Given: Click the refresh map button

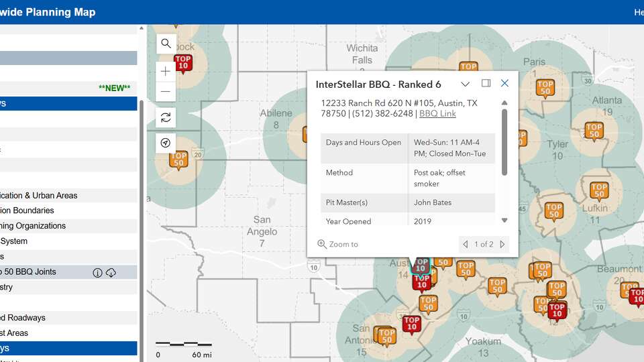Looking at the screenshot, I should (x=166, y=117).
